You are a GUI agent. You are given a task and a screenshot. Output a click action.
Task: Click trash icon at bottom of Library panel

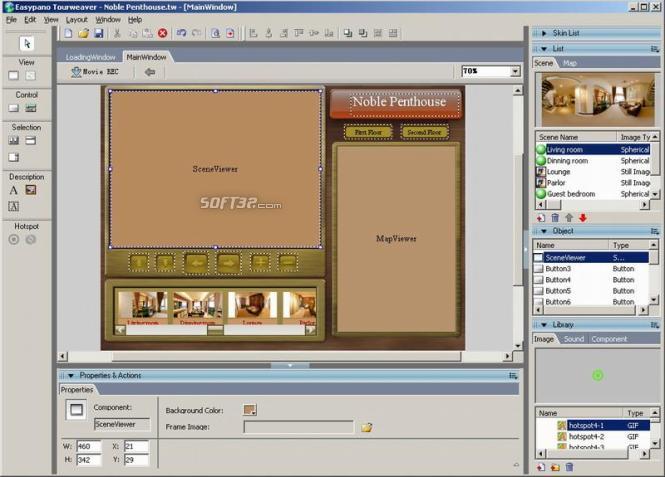tap(569, 467)
